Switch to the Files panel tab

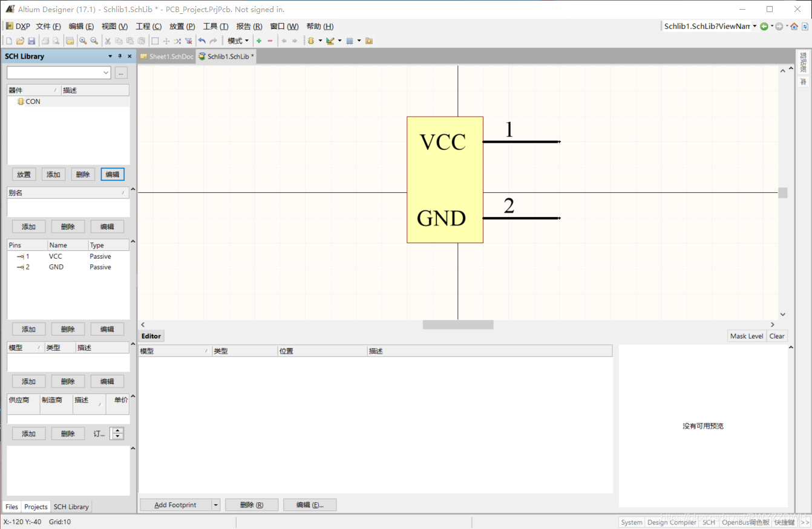tap(11, 507)
